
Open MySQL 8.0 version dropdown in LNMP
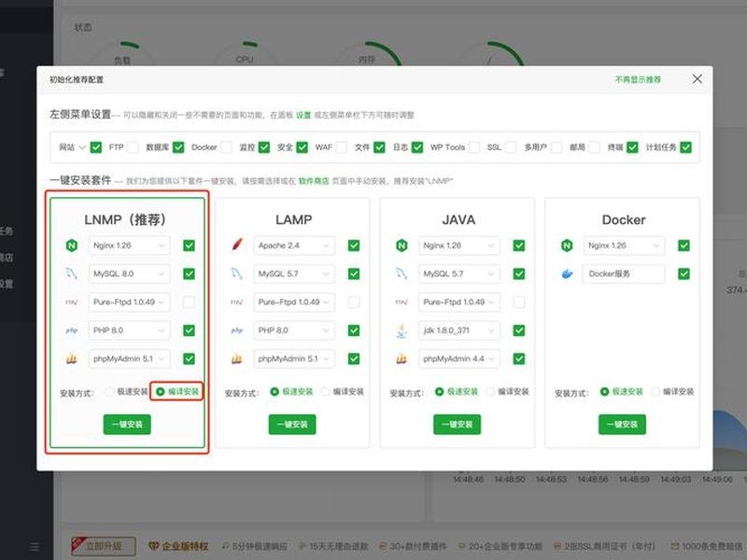coord(129,273)
